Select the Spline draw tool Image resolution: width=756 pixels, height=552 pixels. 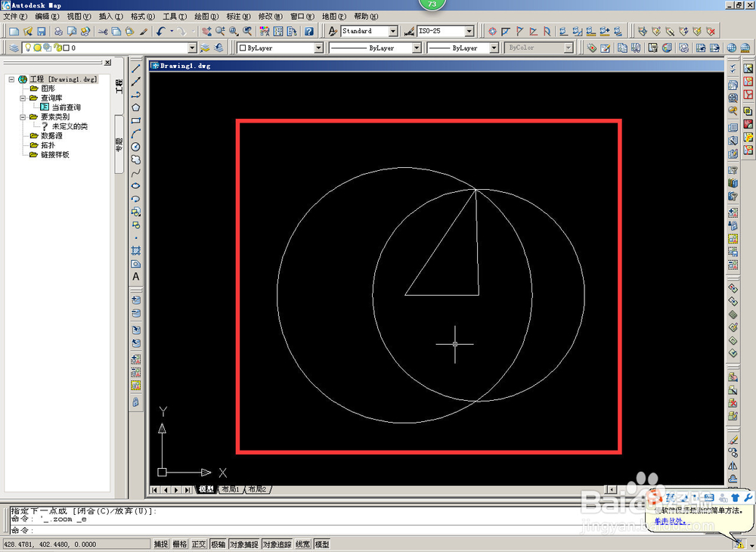pos(136,172)
